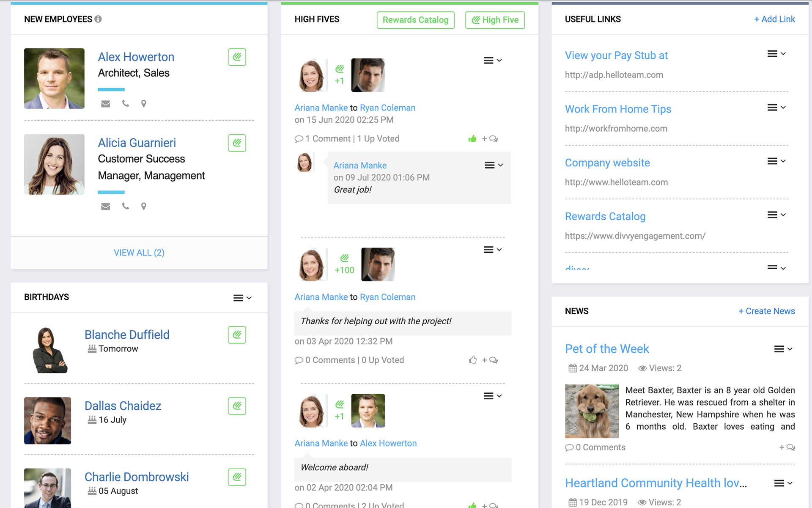Image resolution: width=812 pixels, height=508 pixels.
Task: Click add comment icon on Pet of the Week
Action: [787, 447]
